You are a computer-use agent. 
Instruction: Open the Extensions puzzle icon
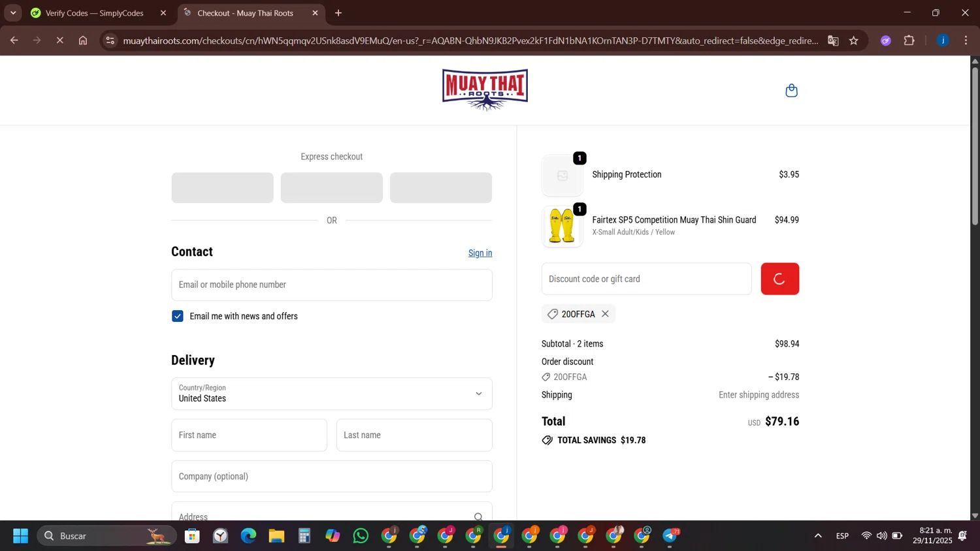(x=909, y=40)
